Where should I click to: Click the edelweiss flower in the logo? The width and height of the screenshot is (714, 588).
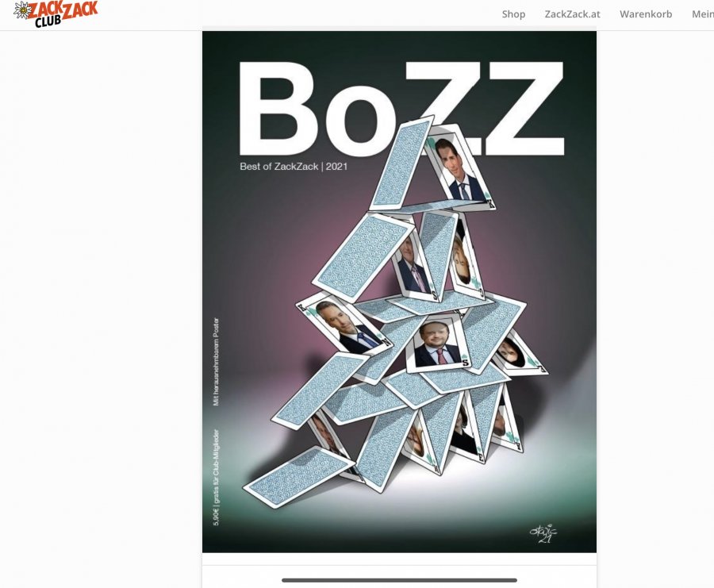[21, 10]
